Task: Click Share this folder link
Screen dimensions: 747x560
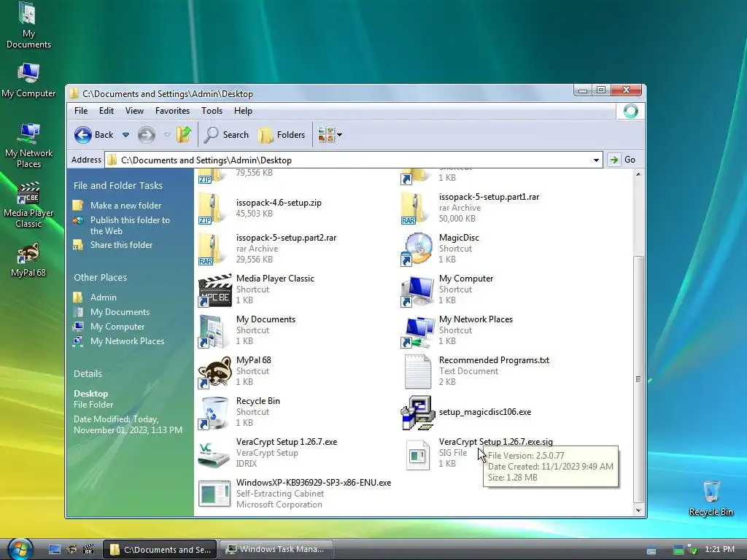Action: pos(122,245)
